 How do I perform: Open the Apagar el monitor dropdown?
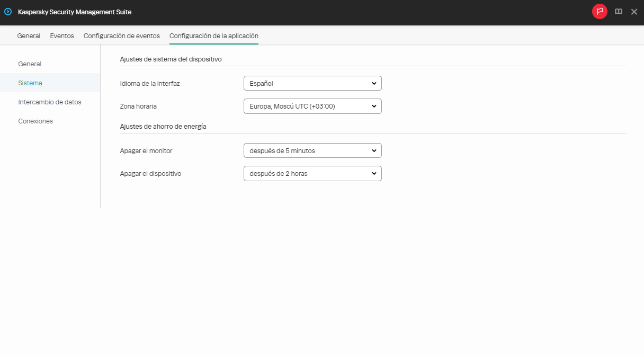(312, 150)
